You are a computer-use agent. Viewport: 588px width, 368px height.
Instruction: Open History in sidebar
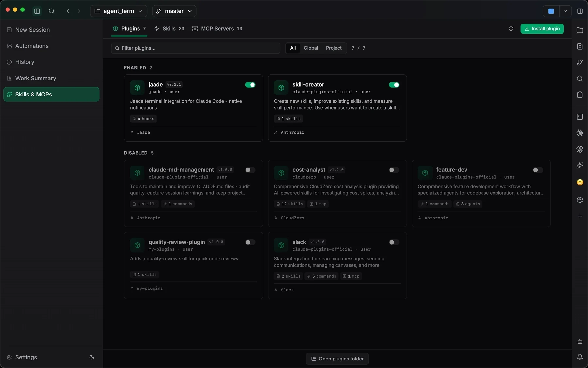pyautogui.click(x=51, y=62)
